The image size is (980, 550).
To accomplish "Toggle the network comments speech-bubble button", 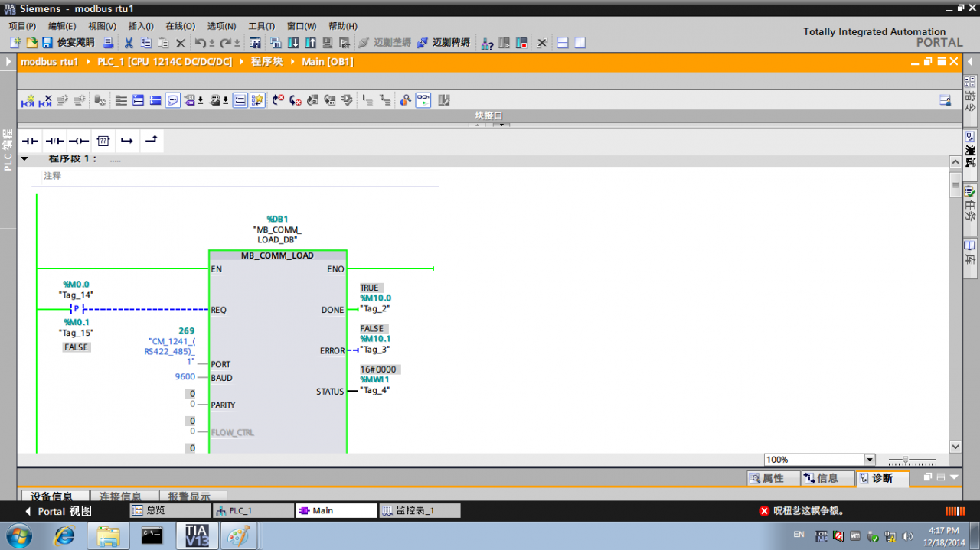I will click(173, 100).
